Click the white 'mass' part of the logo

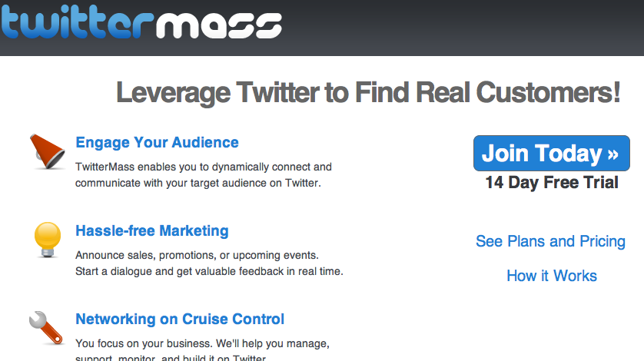(219, 25)
